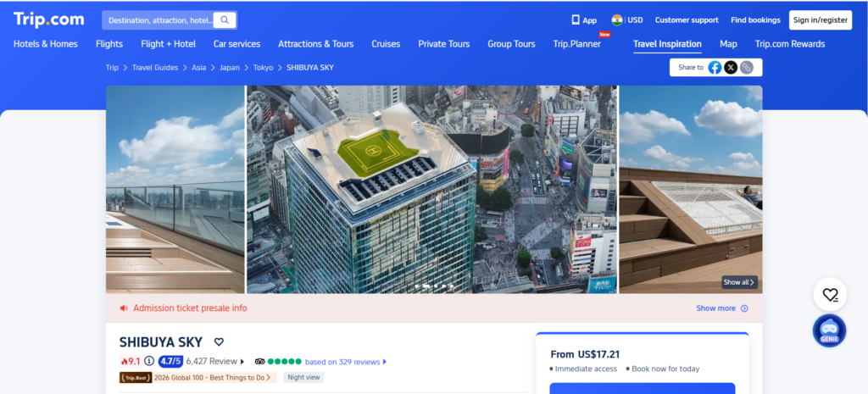
Task: Copy link using the chain icon
Action: click(x=747, y=68)
